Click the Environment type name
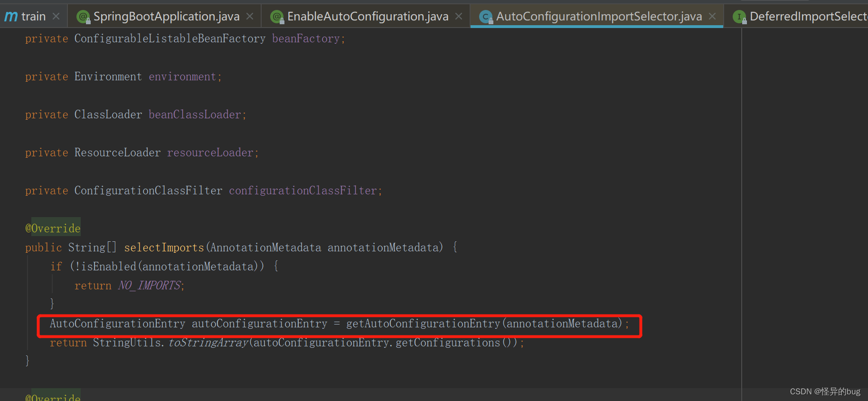Viewport: 868px width, 401px height. coord(108,76)
